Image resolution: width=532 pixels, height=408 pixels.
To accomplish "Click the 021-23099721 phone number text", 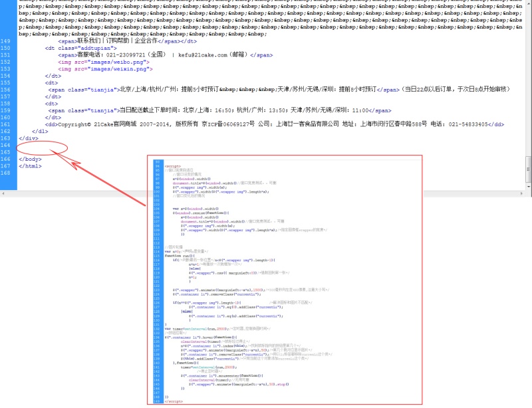I will click(x=126, y=55).
